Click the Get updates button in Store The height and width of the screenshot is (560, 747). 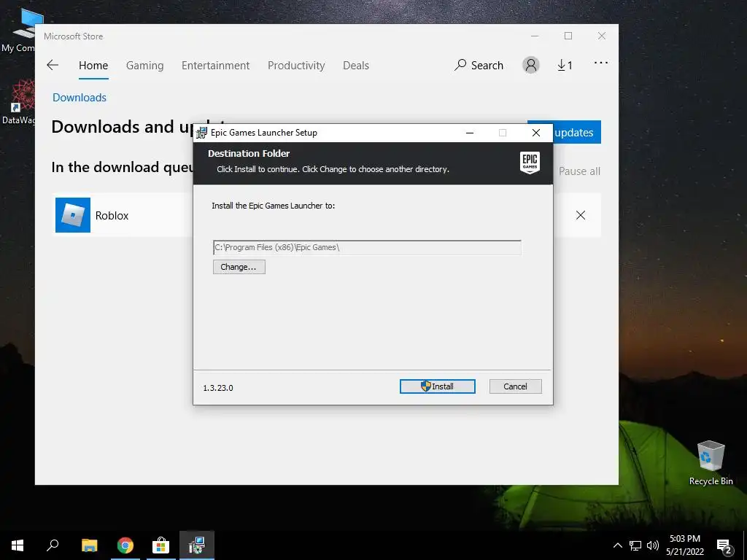[x=578, y=132]
